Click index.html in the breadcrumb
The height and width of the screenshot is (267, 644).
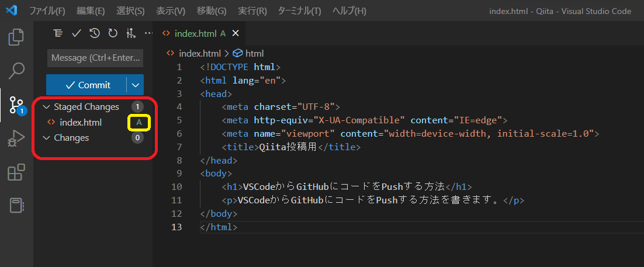click(x=200, y=53)
